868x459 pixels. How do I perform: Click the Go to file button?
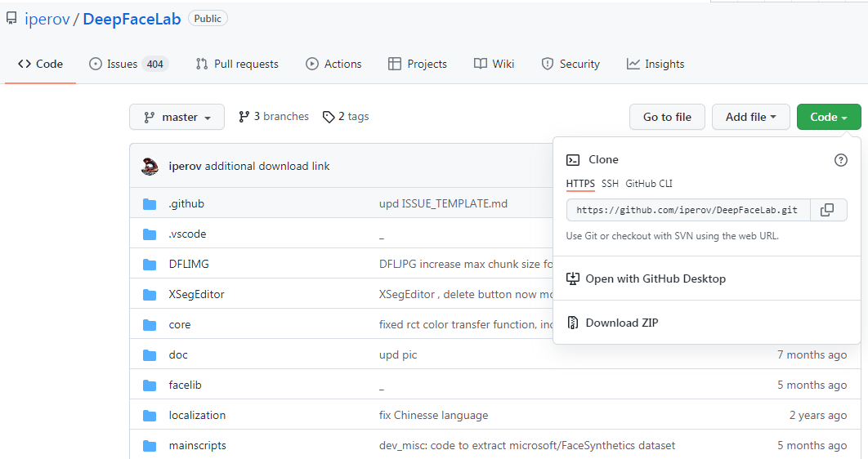tap(667, 117)
